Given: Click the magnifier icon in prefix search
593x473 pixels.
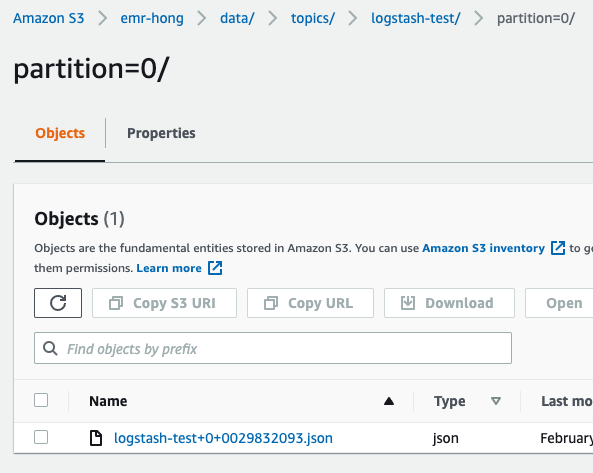Looking at the screenshot, I should pos(50,348).
